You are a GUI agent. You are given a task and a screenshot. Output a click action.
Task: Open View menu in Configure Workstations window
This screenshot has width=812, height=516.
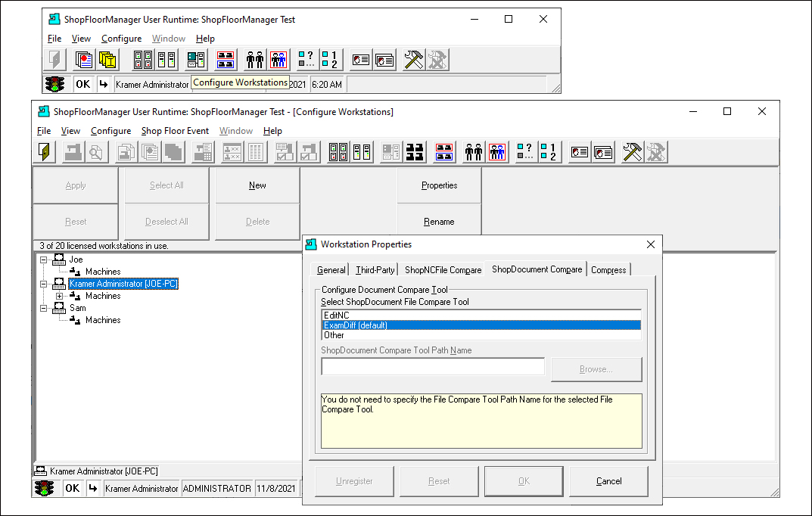tap(70, 131)
